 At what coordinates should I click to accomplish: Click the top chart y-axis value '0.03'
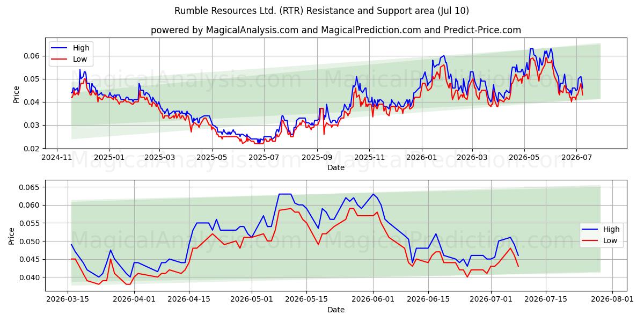click(32, 125)
